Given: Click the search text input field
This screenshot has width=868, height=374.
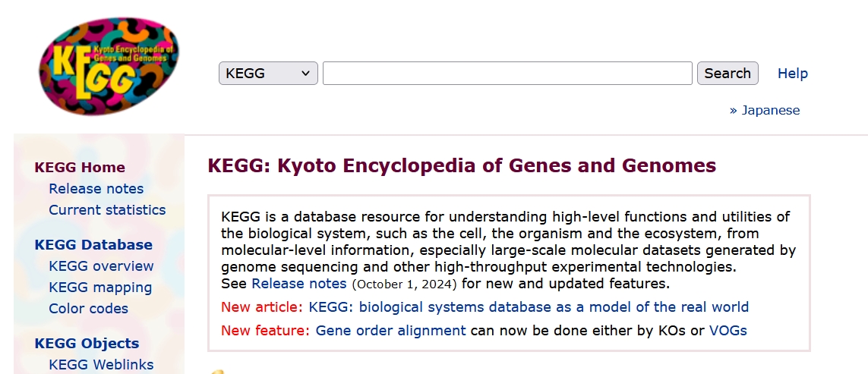Looking at the screenshot, I should coord(507,74).
